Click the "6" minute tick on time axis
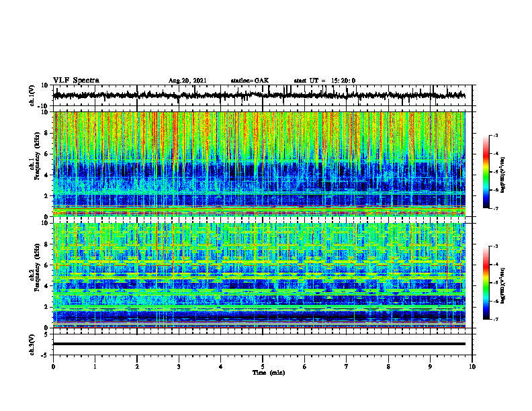Image resolution: width=532 pixels, height=411 pixels. (x=305, y=367)
